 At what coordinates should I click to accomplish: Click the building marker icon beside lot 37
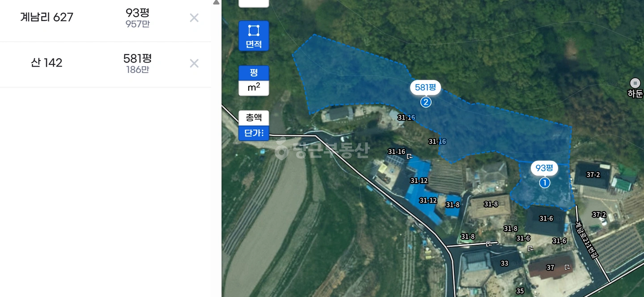pyautogui.click(x=567, y=267)
